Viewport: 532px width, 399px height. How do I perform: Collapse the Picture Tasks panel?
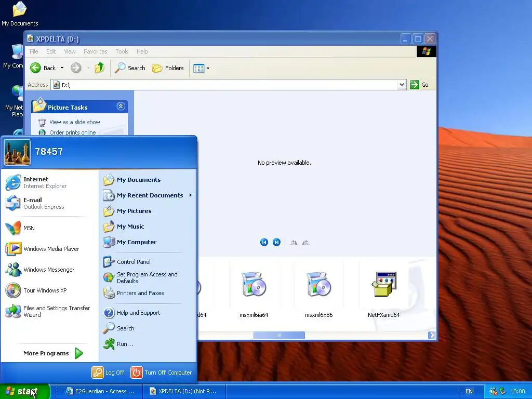point(121,107)
